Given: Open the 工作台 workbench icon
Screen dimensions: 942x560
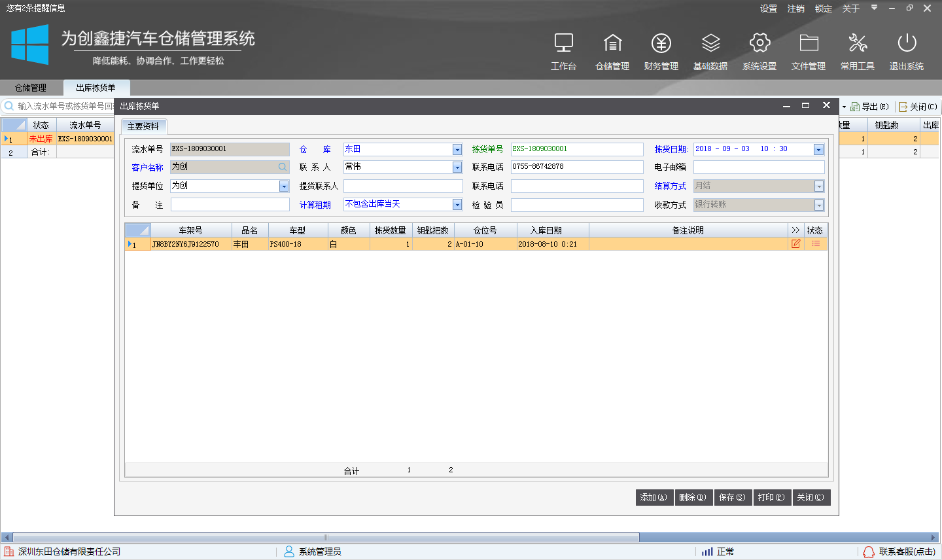Looking at the screenshot, I should click(x=563, y=50).
